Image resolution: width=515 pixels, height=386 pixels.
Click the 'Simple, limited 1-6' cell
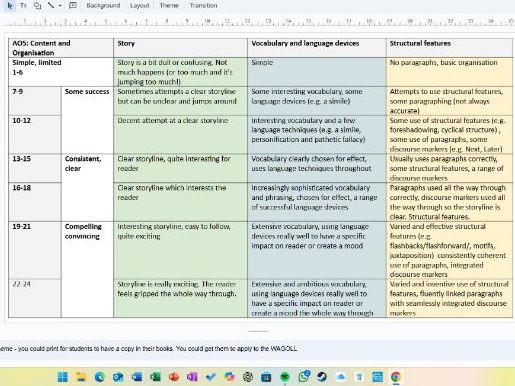tap(61, 72)
